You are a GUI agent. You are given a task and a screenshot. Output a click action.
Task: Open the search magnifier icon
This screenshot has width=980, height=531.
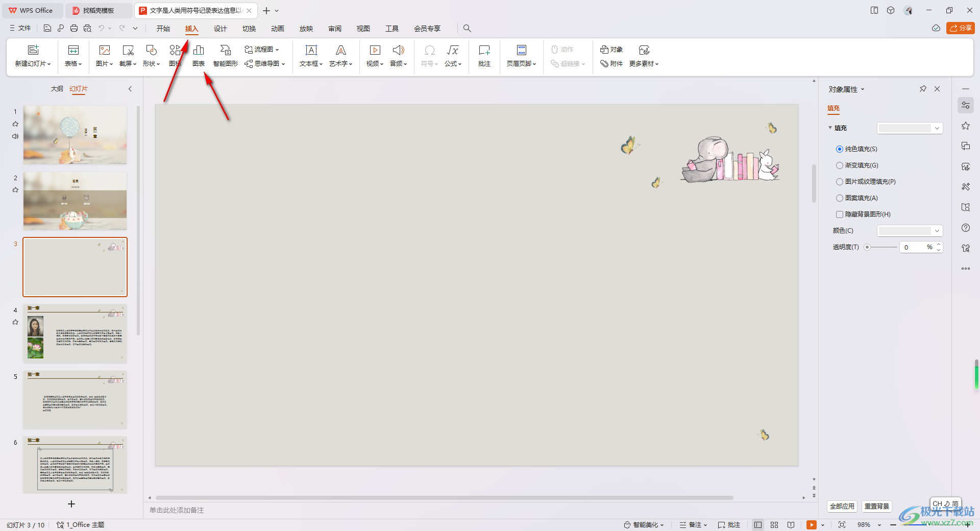(467, 29)
